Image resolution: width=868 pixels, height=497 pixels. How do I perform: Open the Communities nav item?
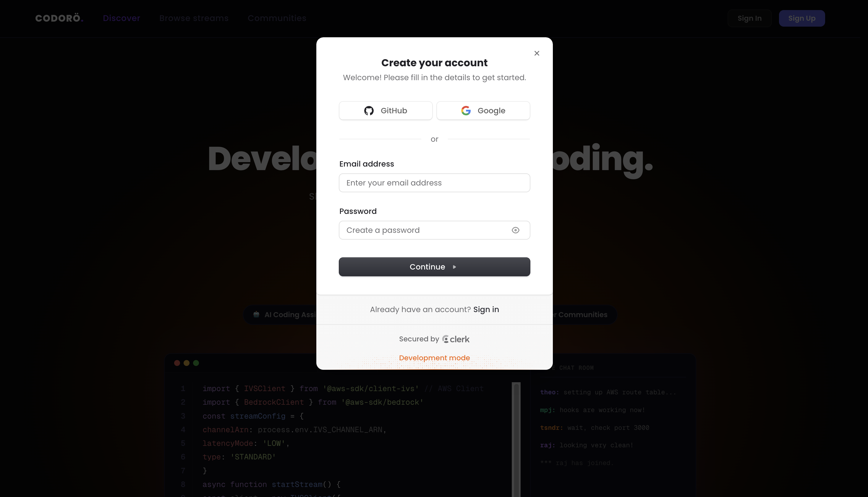pyautogui.click(x=277, y=18)
